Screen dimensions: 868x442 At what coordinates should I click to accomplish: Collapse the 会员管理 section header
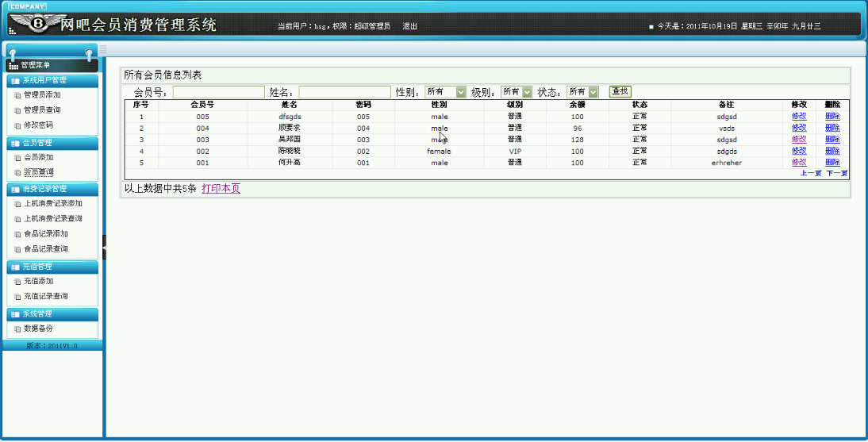(52, 143)
